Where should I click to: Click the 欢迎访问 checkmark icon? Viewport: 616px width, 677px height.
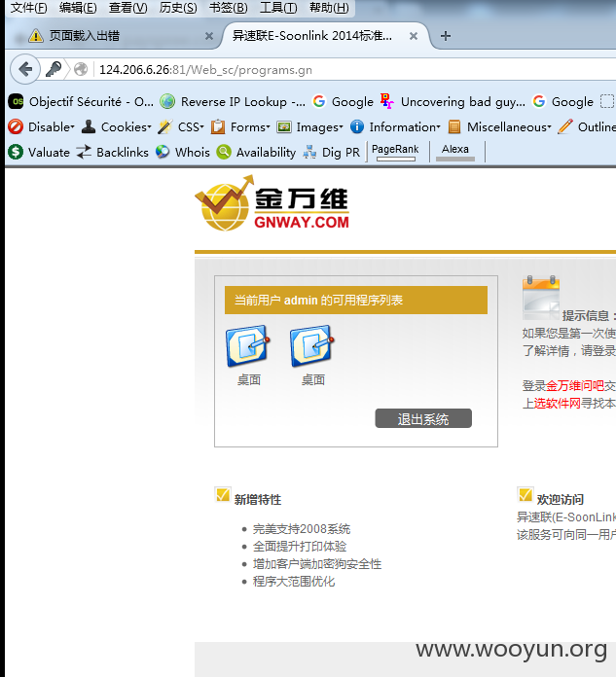[x=525, y=495]
